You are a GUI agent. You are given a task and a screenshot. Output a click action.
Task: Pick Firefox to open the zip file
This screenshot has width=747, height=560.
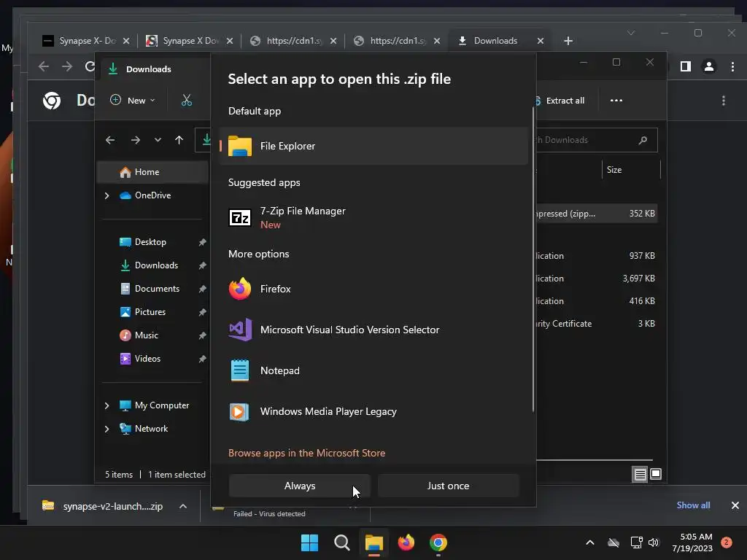click(x=373, y=289)
